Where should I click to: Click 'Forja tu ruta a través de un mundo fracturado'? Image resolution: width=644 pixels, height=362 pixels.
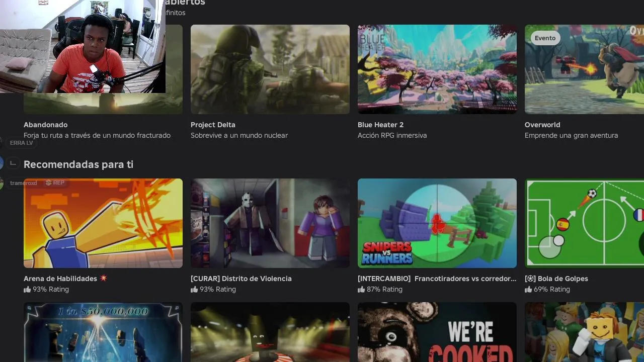pos(97,135)
